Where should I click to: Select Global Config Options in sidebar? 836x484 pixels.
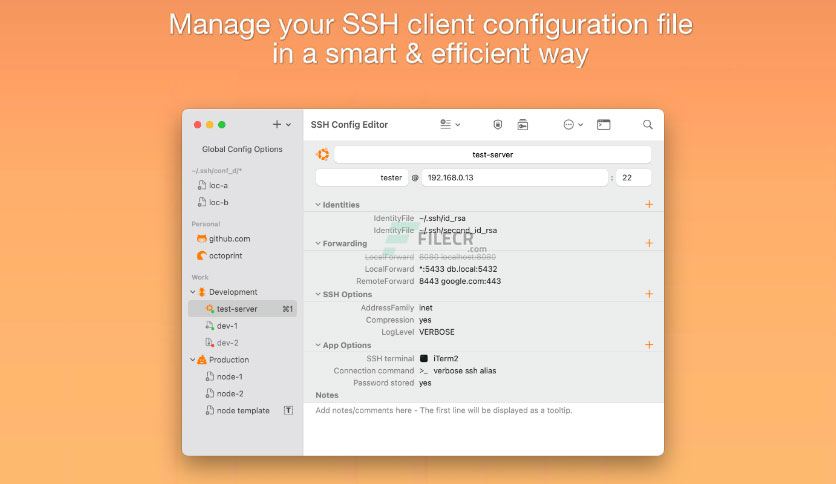242,149
